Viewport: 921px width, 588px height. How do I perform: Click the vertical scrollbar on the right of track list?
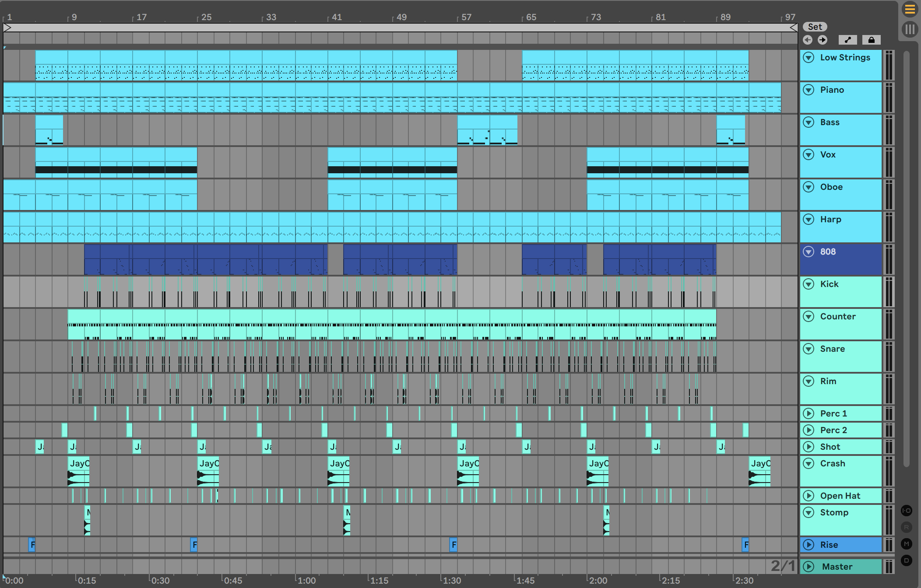pyautogui.click(x=906, y=258)
